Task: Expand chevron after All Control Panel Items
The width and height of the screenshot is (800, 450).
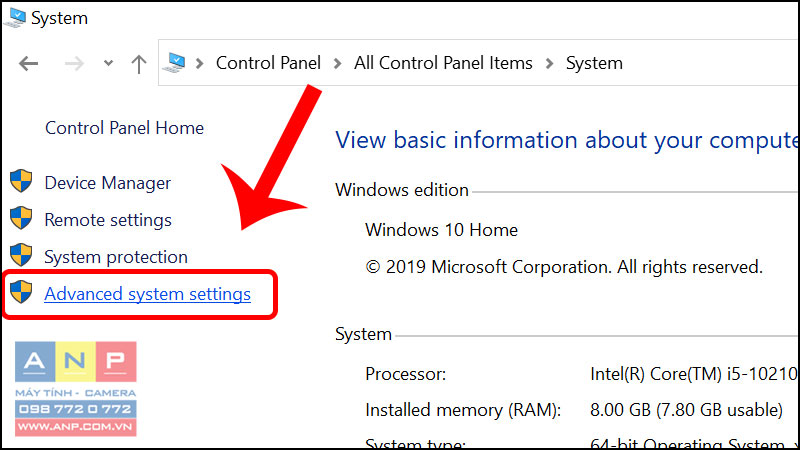Action: [x=549, y=64]
